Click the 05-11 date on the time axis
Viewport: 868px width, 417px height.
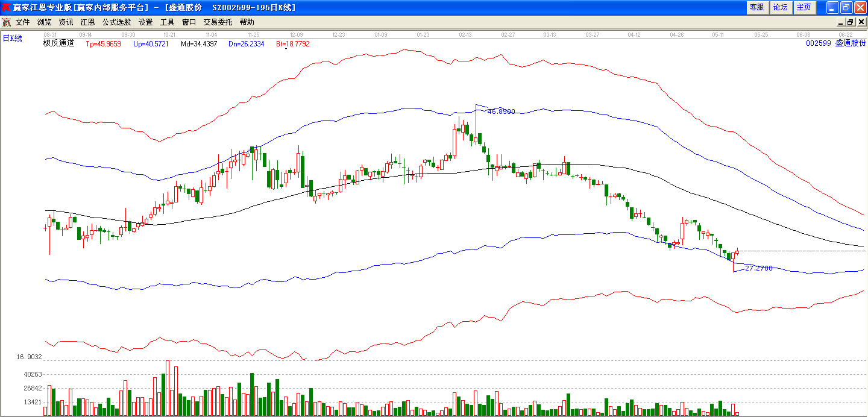tap(718, 35)
